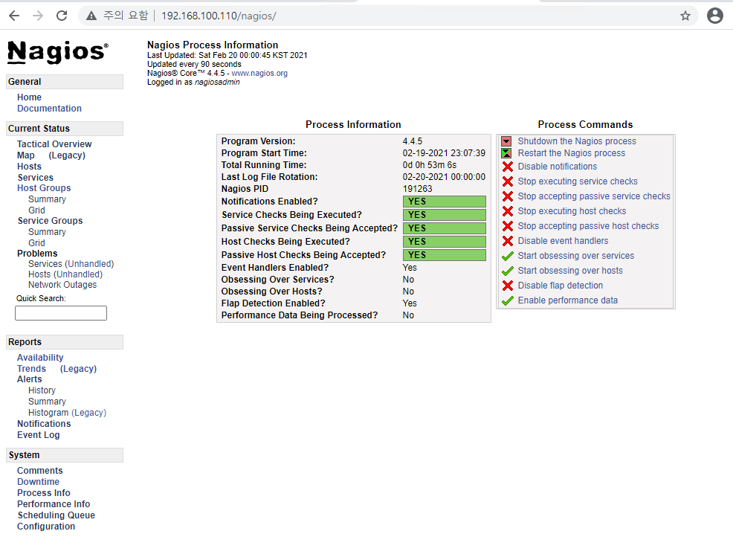Image resolution: width=733 pixels, height=560 pixels.
Task: Open Host Groups in the sidebar
Action: point(44,188)
